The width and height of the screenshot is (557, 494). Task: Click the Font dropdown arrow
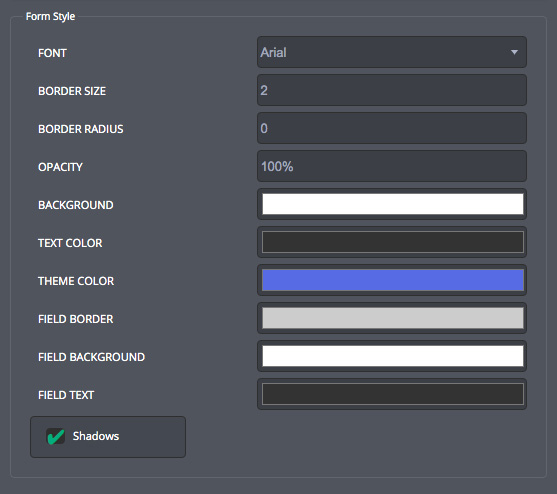pyautogui.click(x=514, y=52)
